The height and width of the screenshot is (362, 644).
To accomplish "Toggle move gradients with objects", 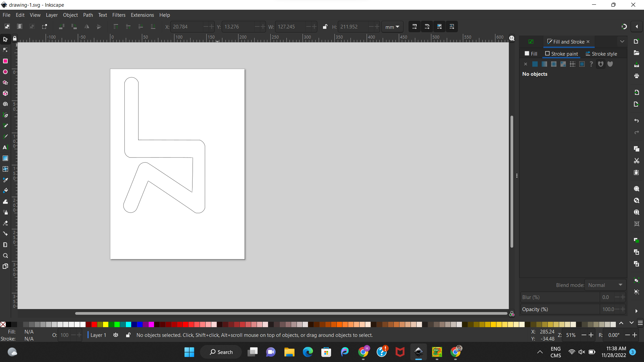I will point(439,26).
